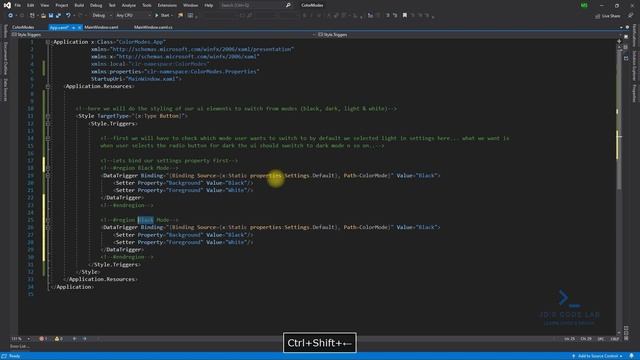This screenshot has width=640, height=360.
Task: Open the Data Sources side tab
Action: point(5,90)
